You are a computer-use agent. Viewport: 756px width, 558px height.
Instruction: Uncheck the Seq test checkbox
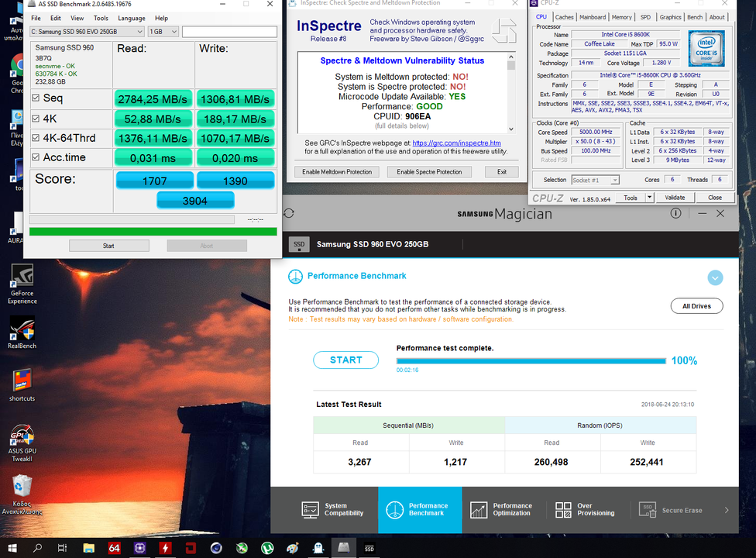(x=36, y=98)
